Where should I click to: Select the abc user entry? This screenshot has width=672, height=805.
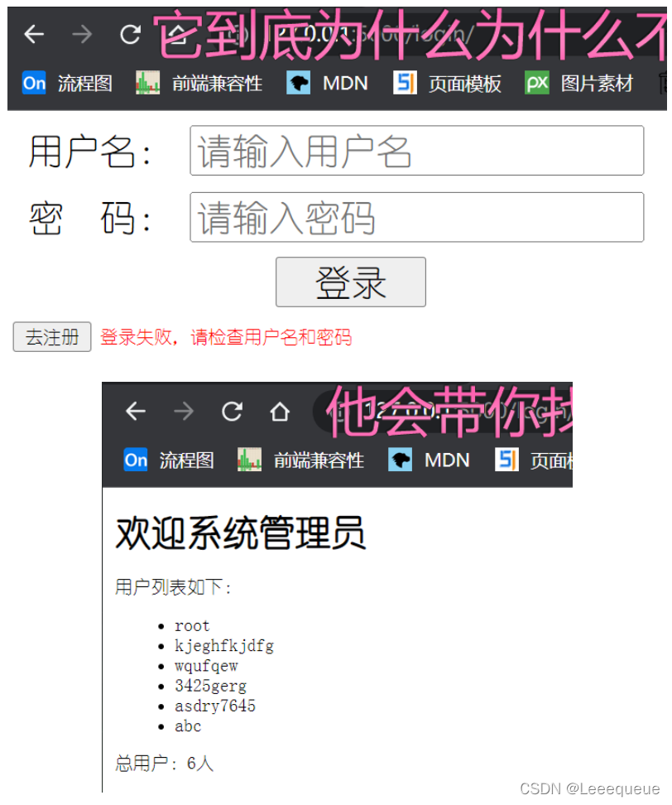(188, 726)
